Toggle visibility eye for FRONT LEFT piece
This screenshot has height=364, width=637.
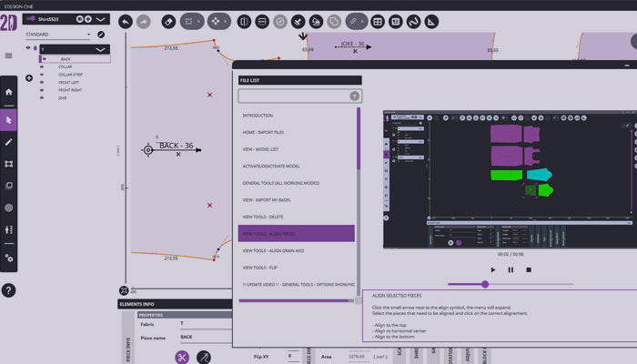(42, 82)
